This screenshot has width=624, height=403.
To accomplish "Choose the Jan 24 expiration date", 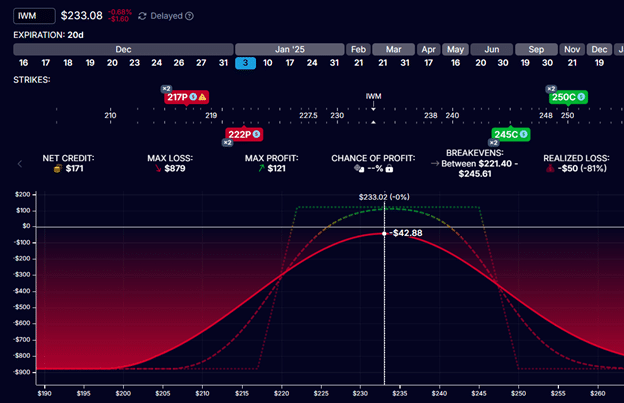I will coord(312,63).
